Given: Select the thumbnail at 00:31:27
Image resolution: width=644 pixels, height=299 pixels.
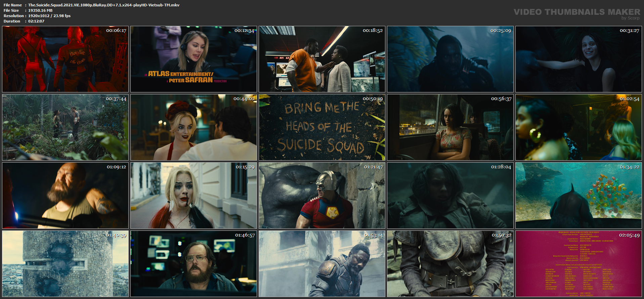Looking at the screenshot, I should coord(579,59).
